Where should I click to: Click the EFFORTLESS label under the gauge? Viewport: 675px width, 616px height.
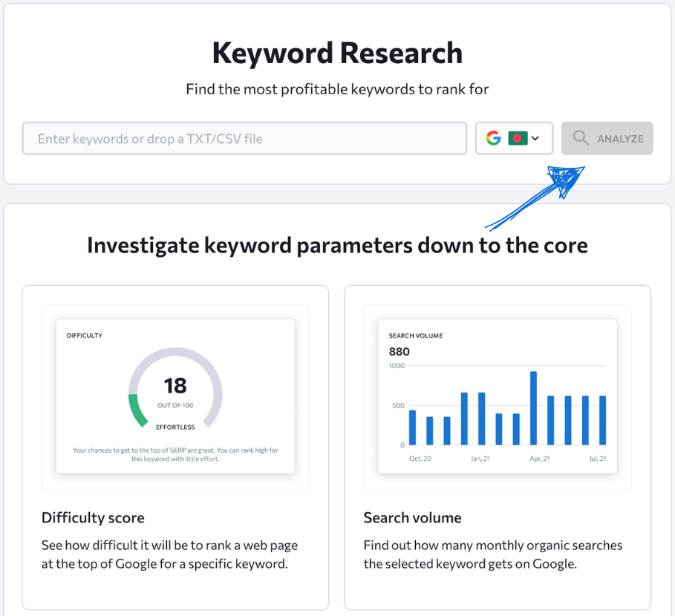point(175,427)
